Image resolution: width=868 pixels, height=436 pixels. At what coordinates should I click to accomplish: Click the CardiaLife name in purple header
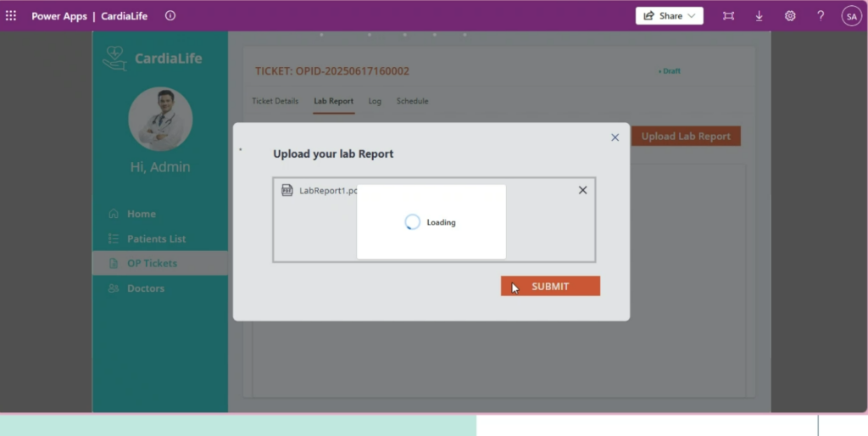[124, 16]
